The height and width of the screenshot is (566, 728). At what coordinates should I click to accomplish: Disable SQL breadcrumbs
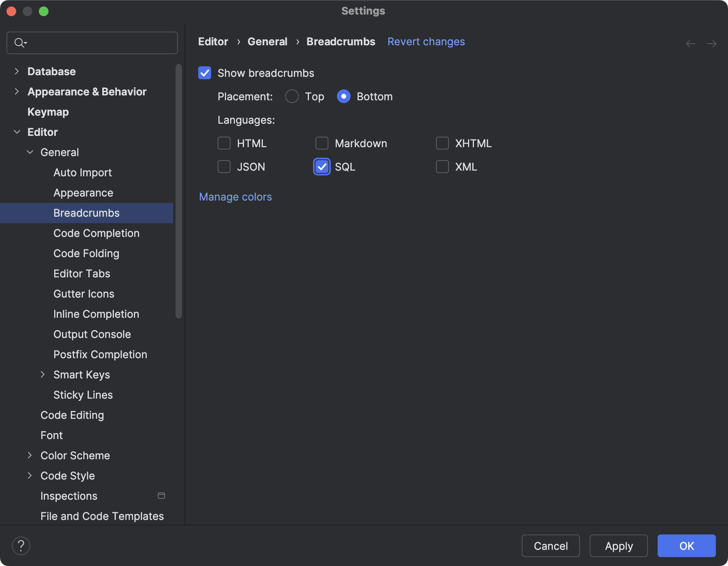pos(322,167)
